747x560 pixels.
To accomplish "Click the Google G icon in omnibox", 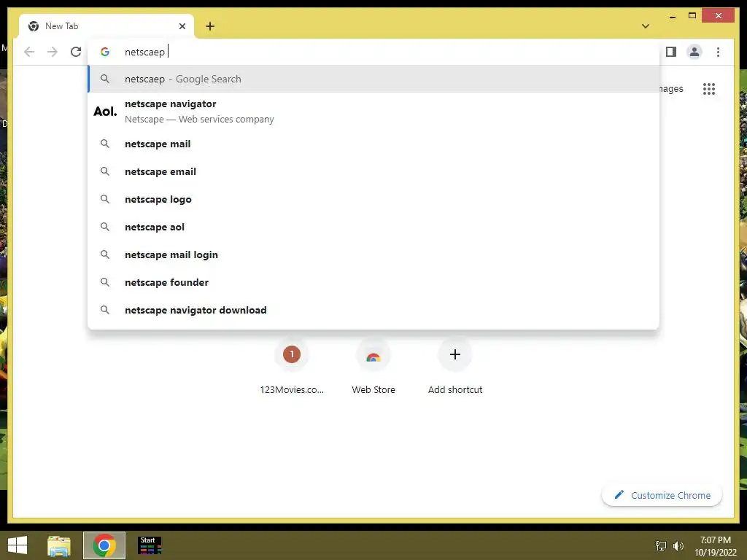I will click(x=105, y=52).
